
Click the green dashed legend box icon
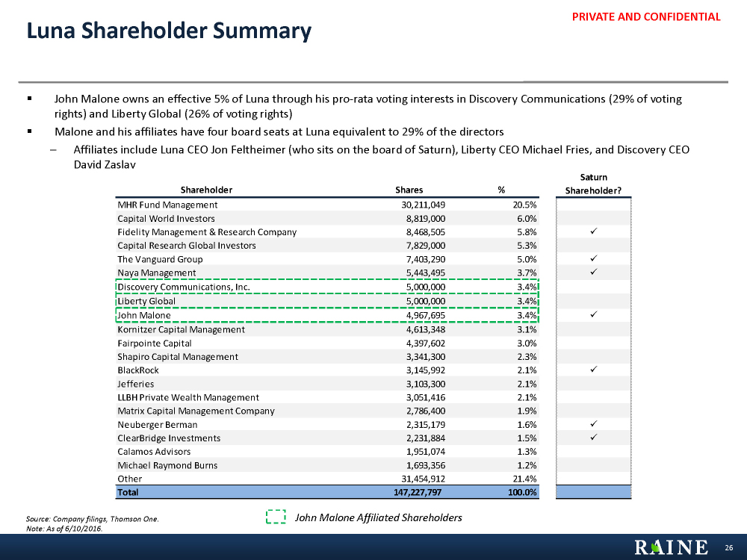click(x=276, y=517)
